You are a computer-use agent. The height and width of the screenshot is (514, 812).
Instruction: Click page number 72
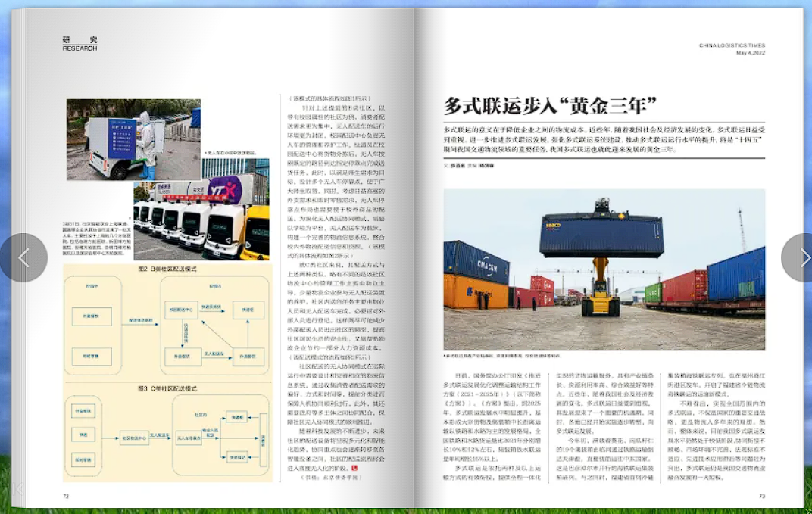point(66,496)
